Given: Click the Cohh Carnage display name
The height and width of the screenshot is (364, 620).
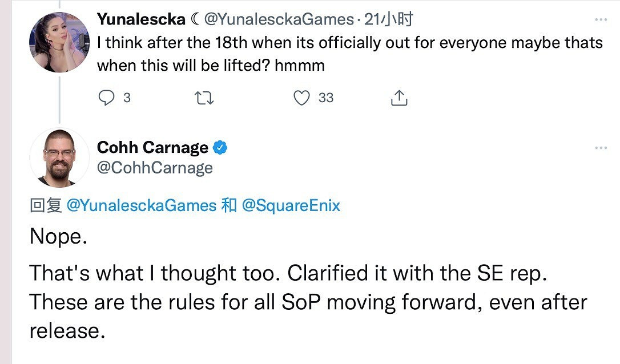Looking at the screenshot, I should tap(152, 148).
